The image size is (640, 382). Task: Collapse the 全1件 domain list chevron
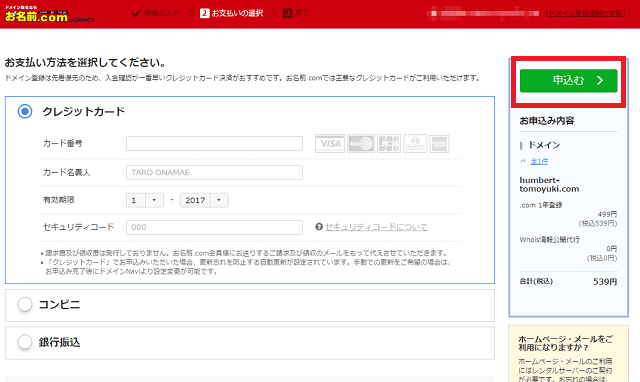(523, 161)
